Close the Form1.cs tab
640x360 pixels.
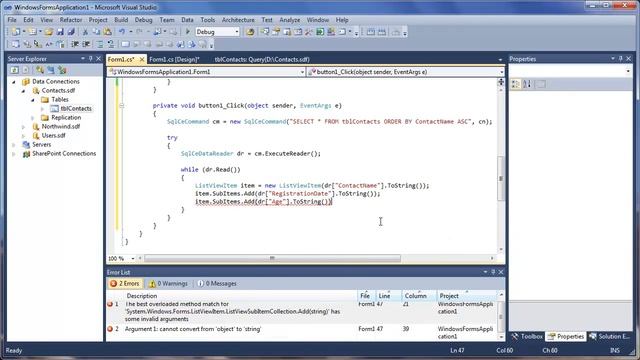pos(142,60)
